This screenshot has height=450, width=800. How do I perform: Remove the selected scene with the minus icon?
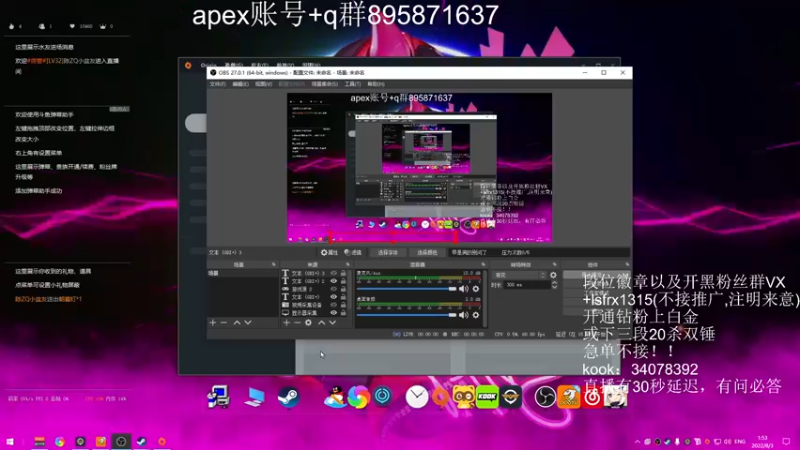coord(223,322)
